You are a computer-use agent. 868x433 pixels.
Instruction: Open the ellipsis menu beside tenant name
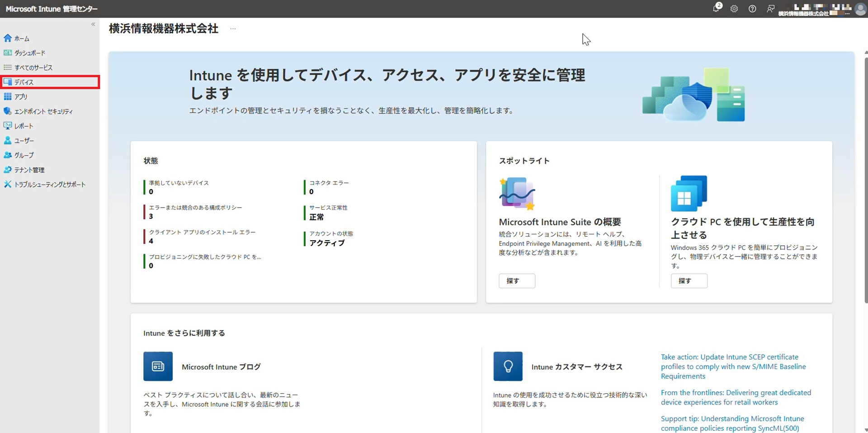click(233, 29)
